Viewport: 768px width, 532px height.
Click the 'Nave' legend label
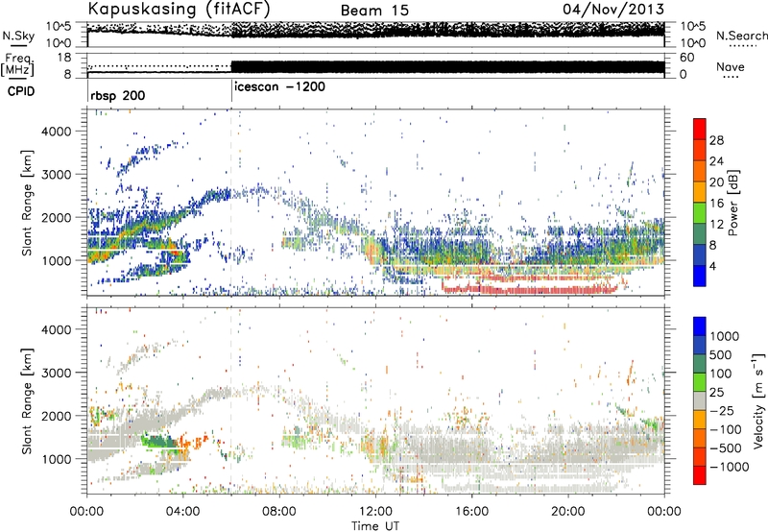pyautogui.click(x=731, y=66)
